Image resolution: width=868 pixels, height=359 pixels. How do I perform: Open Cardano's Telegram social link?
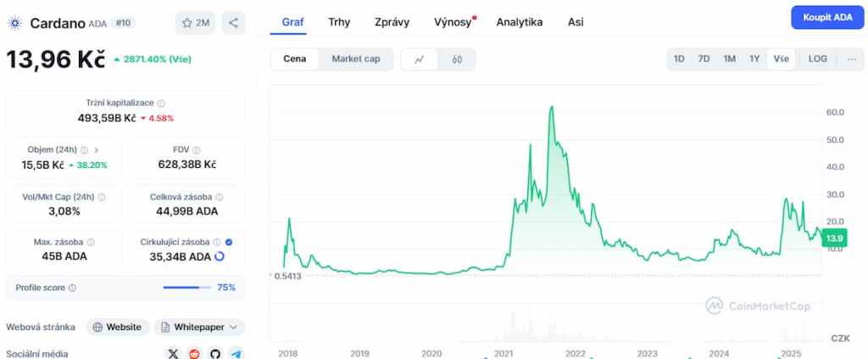pos(236,353)
